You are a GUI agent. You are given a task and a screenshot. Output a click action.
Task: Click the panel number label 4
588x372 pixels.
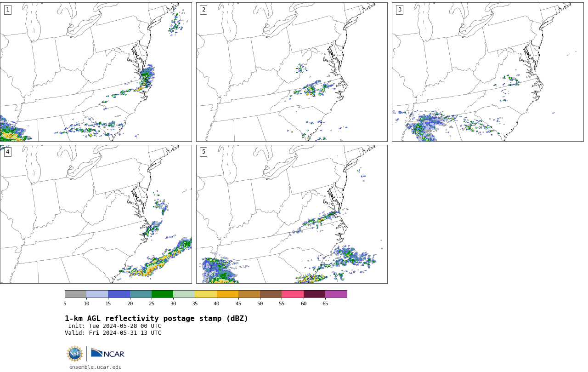point(7,152)
